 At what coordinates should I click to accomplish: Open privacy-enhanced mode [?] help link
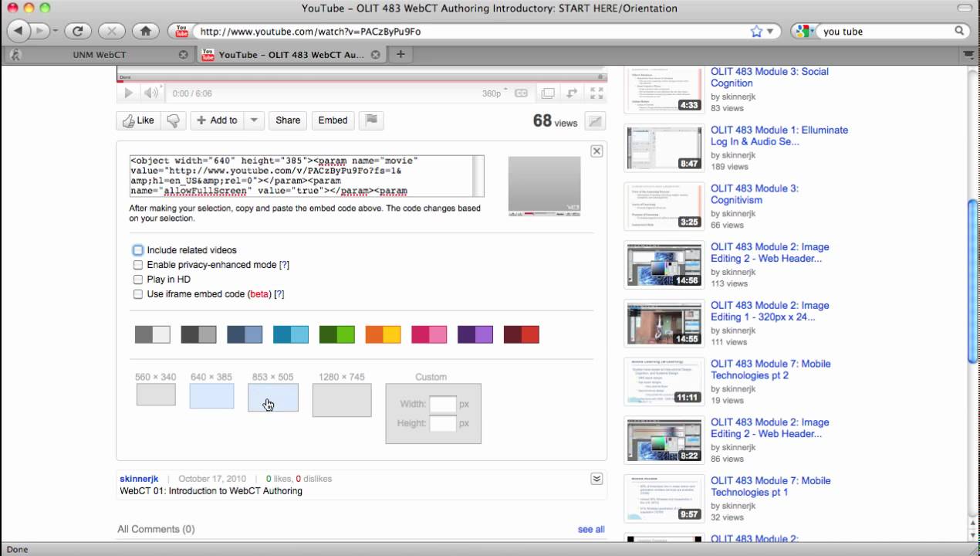(284, 265)
